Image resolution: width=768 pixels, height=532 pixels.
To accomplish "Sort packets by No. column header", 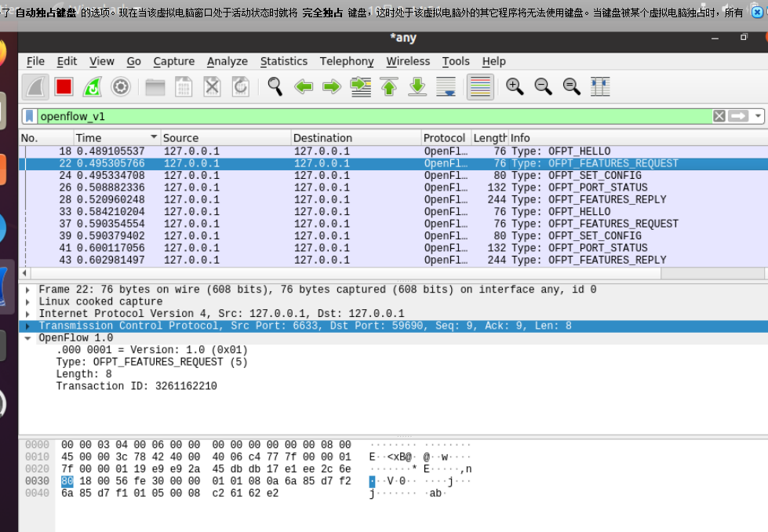I will tap(46, 137).
